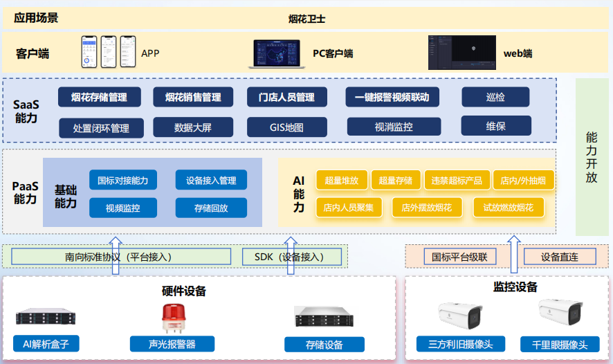613x364 pixels.
Task: Click the 烟花存储管理 box
Action: [x=98, y=98]
